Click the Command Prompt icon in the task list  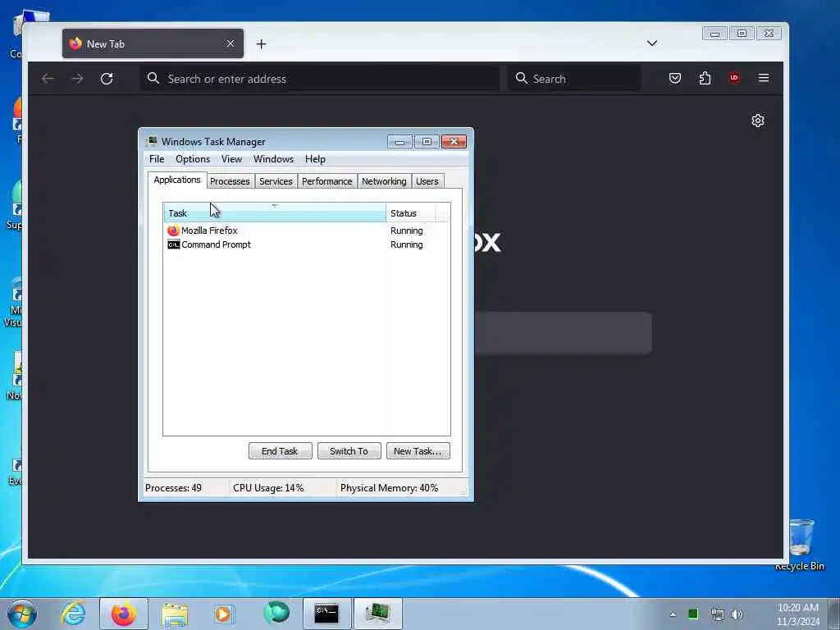point(173,244)
